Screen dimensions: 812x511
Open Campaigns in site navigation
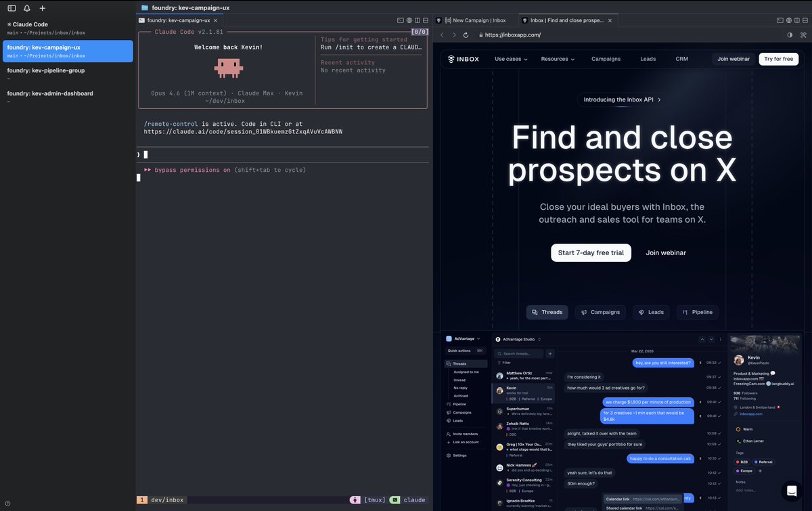[606, 59]
